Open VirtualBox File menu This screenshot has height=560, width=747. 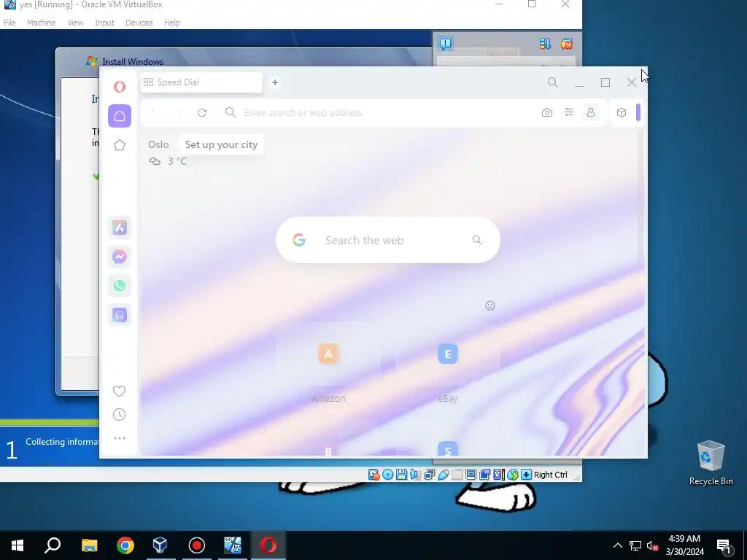coord(9,23)
